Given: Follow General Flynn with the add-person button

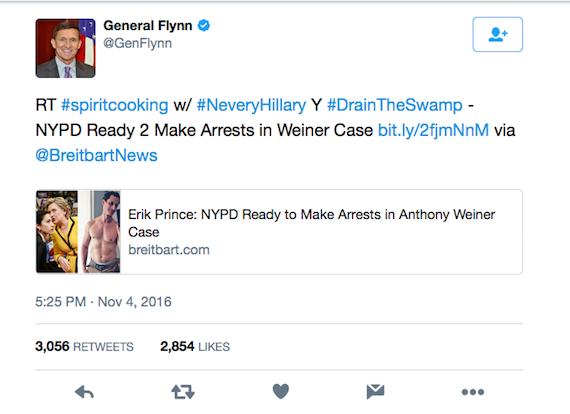Looking at the screenshot, I should coord(498,35).
